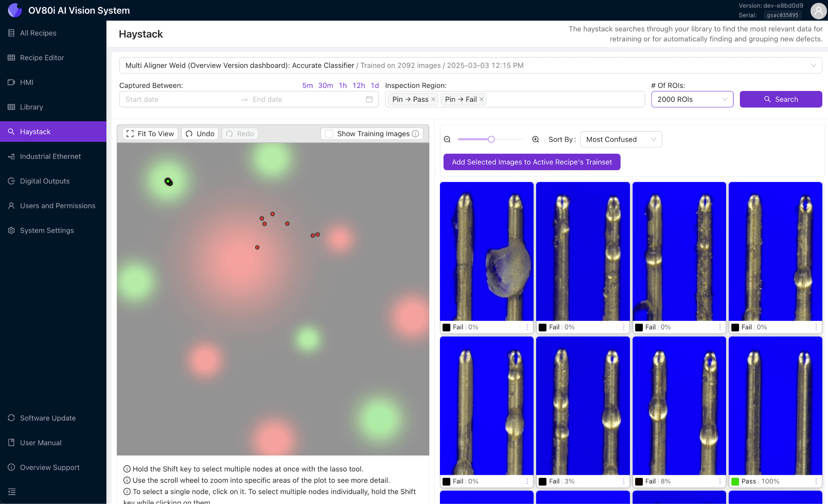Click the Search button
Image resolution: width=828 pixels, height=504 pixels.
[x=781, y=99]
